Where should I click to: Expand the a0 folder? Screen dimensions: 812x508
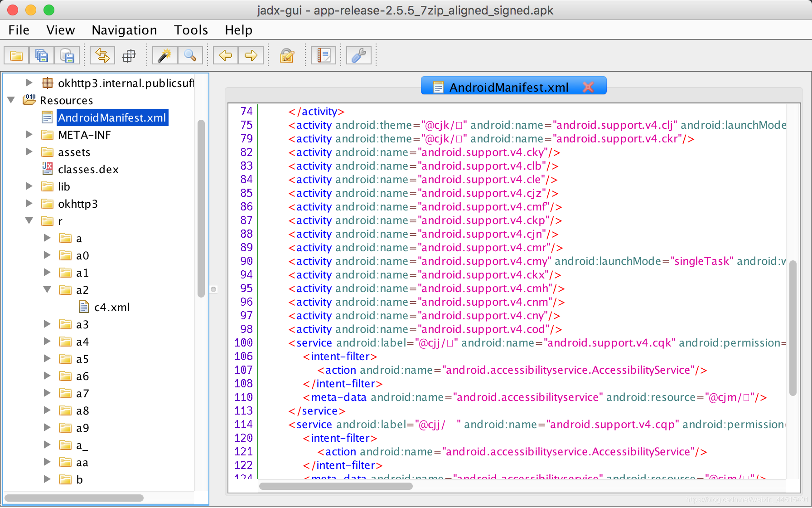(47, 255)
